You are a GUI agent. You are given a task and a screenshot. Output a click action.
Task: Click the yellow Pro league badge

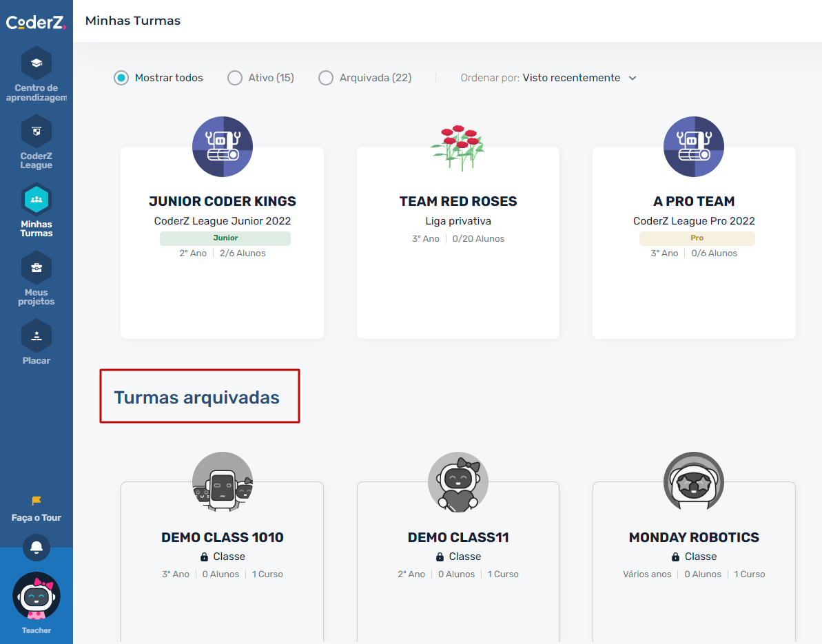click(697, 238)
